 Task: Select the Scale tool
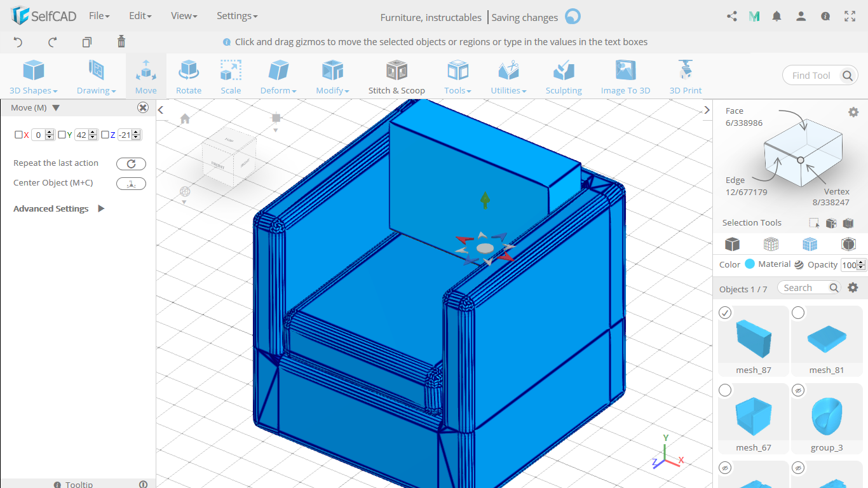[231, 77]
